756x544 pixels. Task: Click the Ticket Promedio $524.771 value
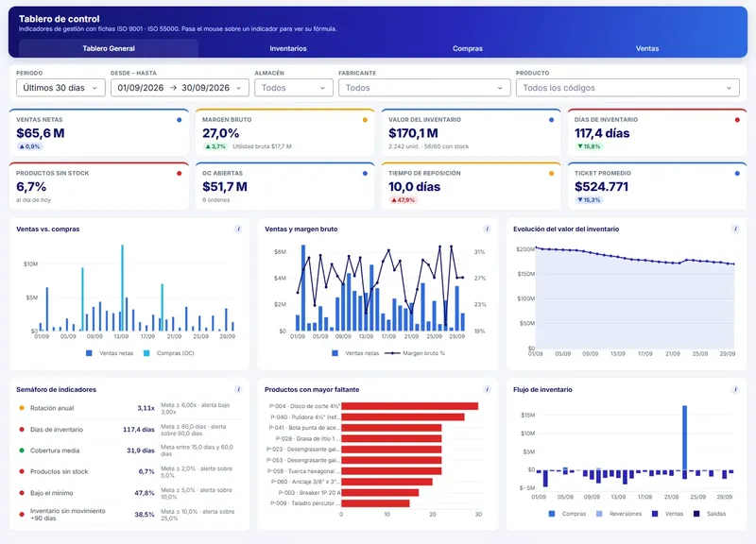pyautogui.click(x=601, y=187)
